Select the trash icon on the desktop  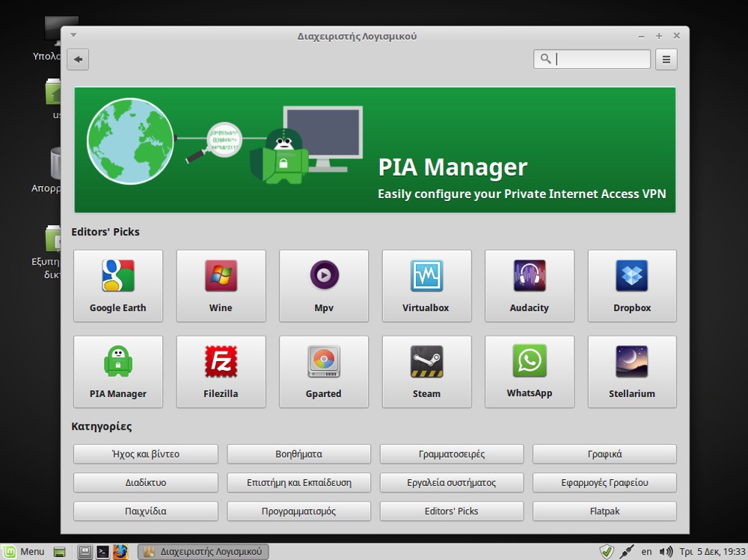coord(55,164)
